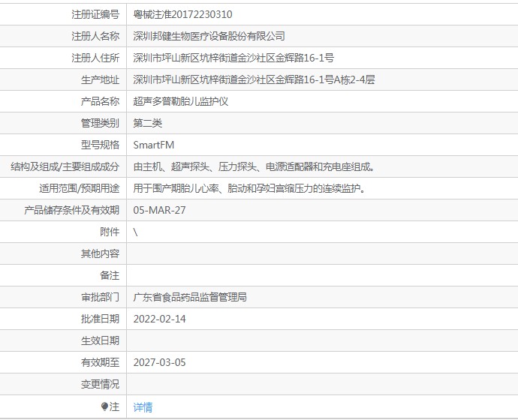The width and height of the screenshot is (518, 420).
Task: Click production address ending with A栋2-4层
Action: [254, 79]
